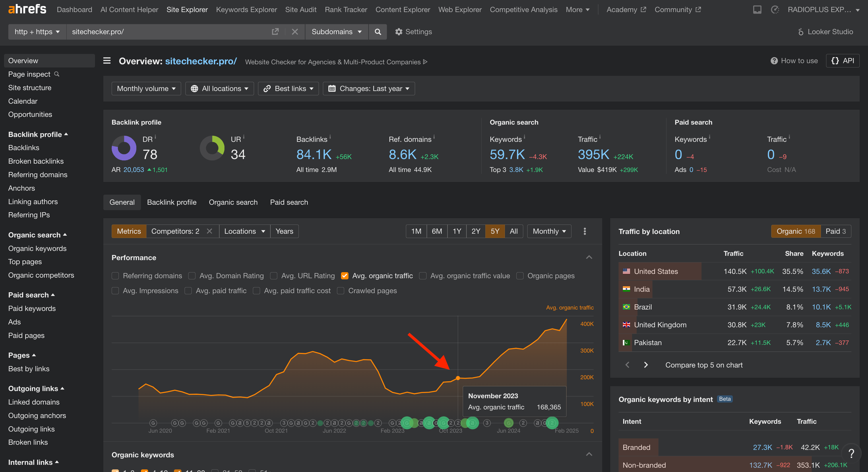Open the Monthly volume dropdown
868x472 pixels.
(x=146, y=88)
